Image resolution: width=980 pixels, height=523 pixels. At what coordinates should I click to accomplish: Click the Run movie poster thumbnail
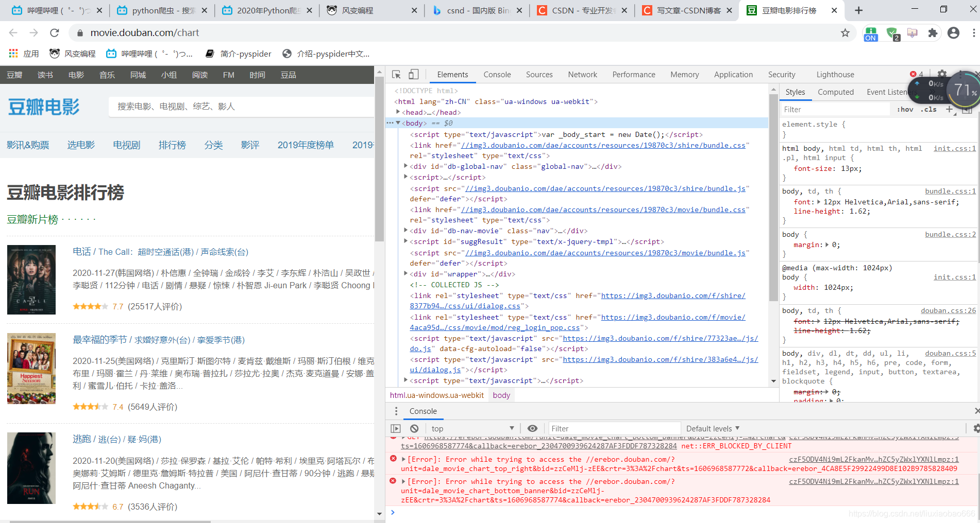click(31, 468)
